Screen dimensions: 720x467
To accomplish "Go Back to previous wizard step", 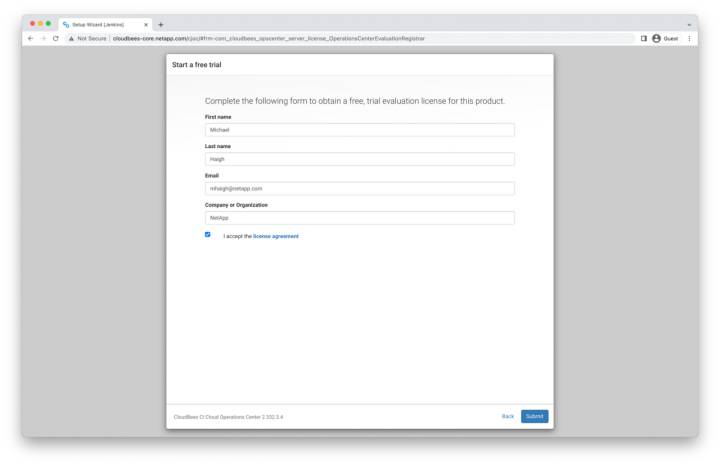I will pos(507,416).
